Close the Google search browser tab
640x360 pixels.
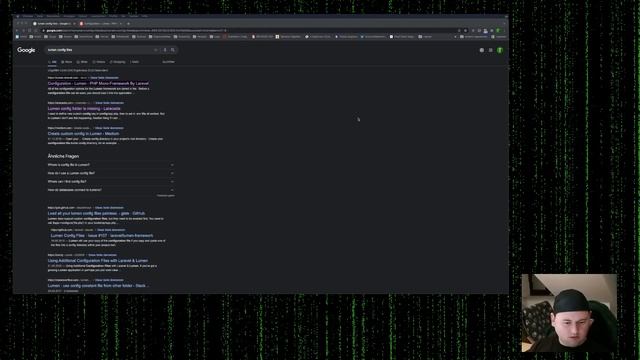pos(74,24)
